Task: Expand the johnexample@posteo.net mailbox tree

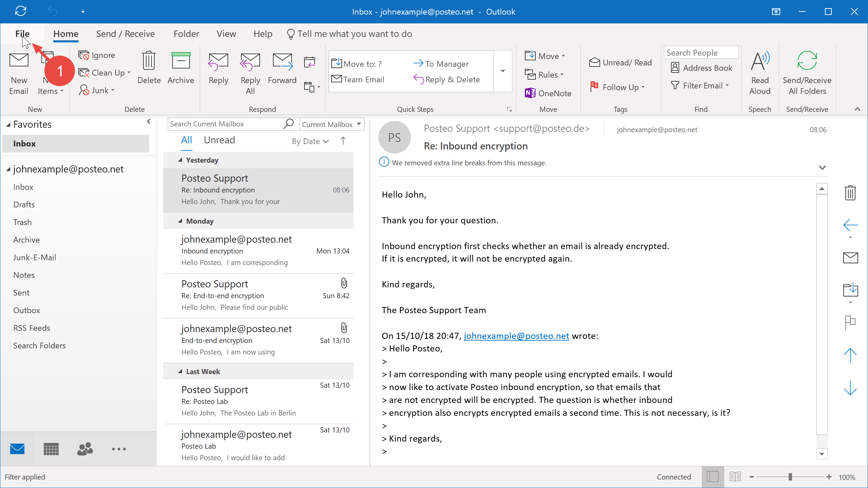Action: point(8,169)
